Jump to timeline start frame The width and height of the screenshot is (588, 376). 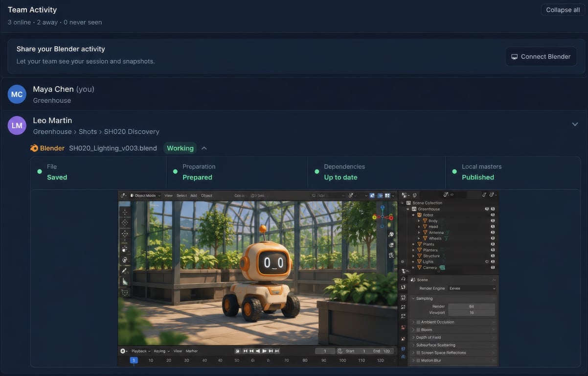coord(245,351)
